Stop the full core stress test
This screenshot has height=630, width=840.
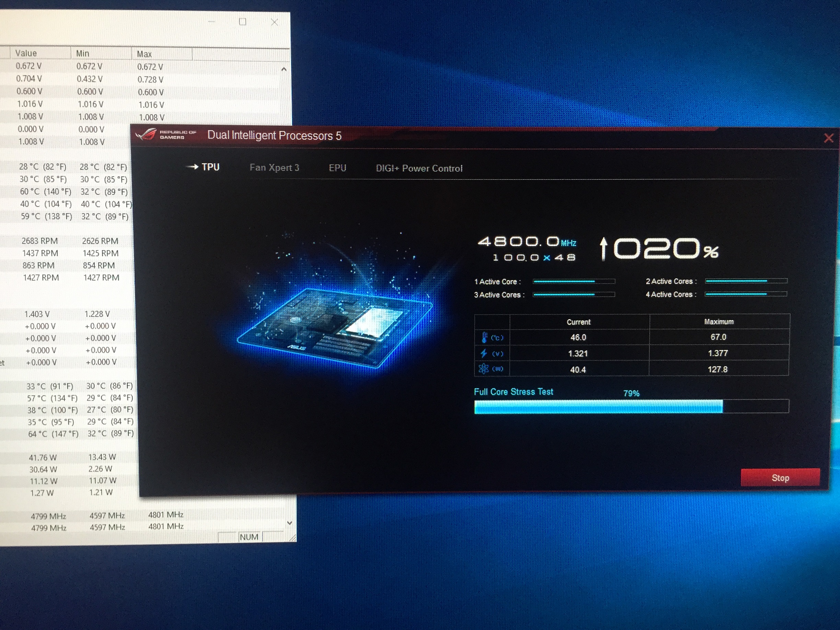coord(780,478)
